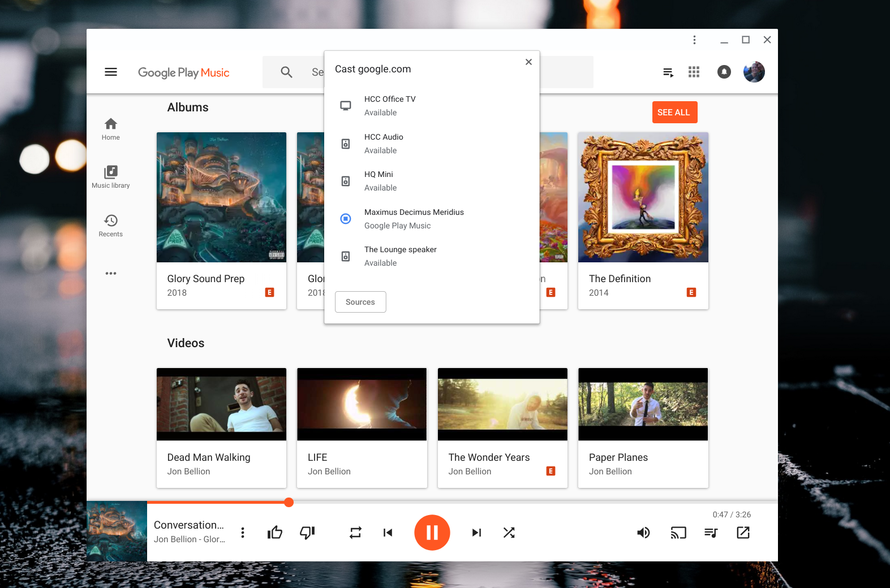Viewport: 890px width, 588px height.
Task: Skip to next track
Action: 476,533
